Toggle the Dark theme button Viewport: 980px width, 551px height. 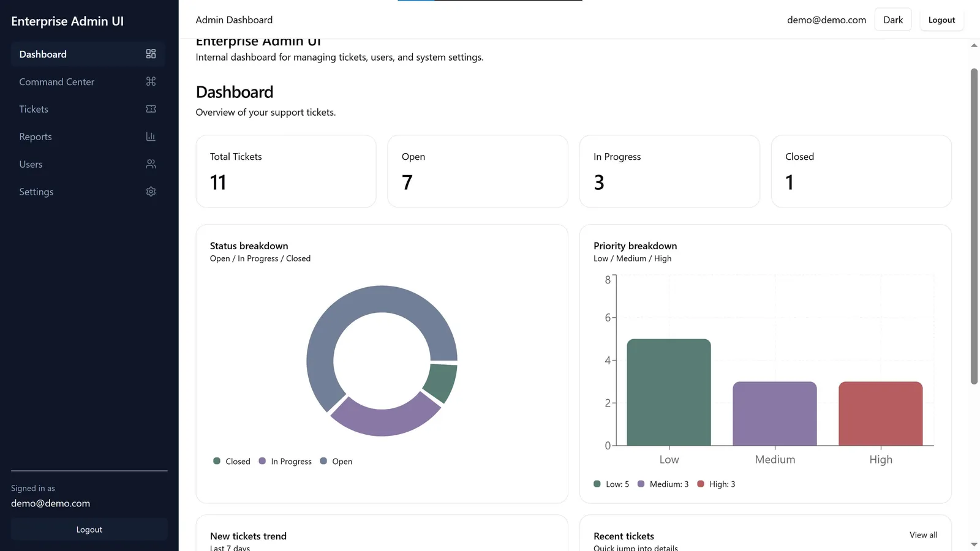tap(893, 20)
